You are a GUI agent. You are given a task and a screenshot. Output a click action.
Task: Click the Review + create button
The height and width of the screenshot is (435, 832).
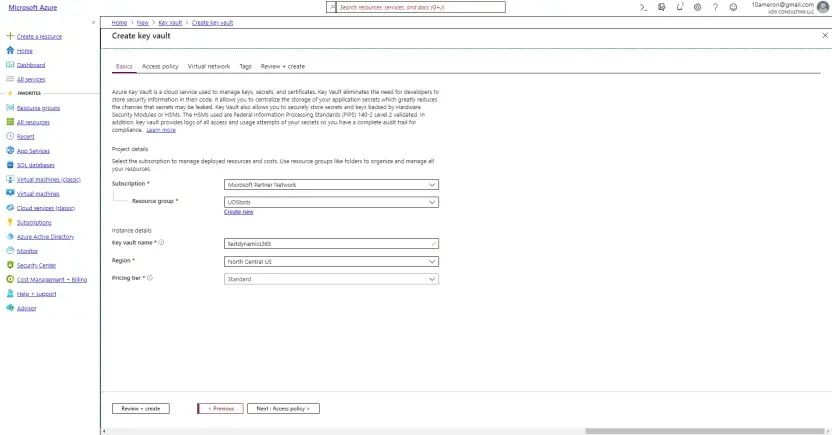(x=141, y=408)
